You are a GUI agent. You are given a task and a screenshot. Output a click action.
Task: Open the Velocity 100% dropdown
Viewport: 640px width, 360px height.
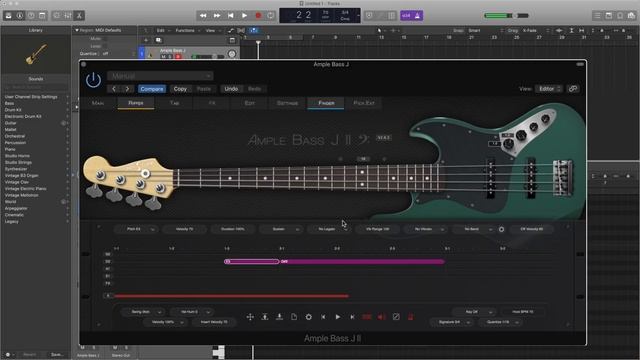click(x=165, y=322)
